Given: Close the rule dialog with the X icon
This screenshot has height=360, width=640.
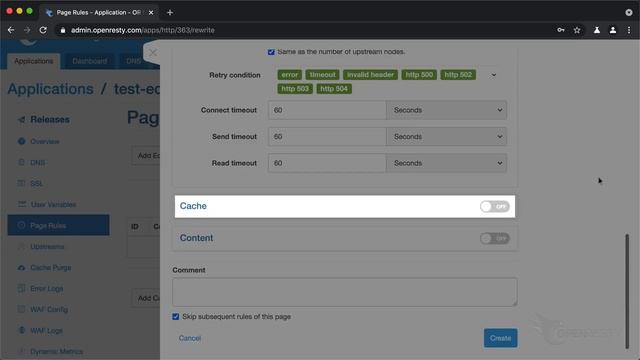Looking at the screenshot, I should click(x=153, y=53).
